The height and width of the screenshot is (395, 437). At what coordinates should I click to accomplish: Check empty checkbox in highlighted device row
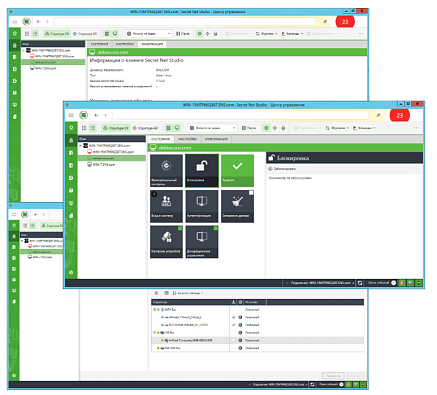(234, 340)
